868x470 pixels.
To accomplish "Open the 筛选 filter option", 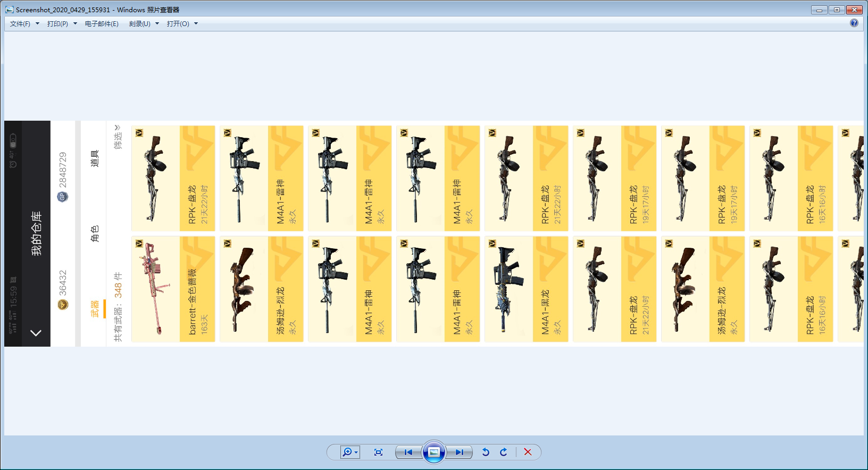I will (118, 137).
